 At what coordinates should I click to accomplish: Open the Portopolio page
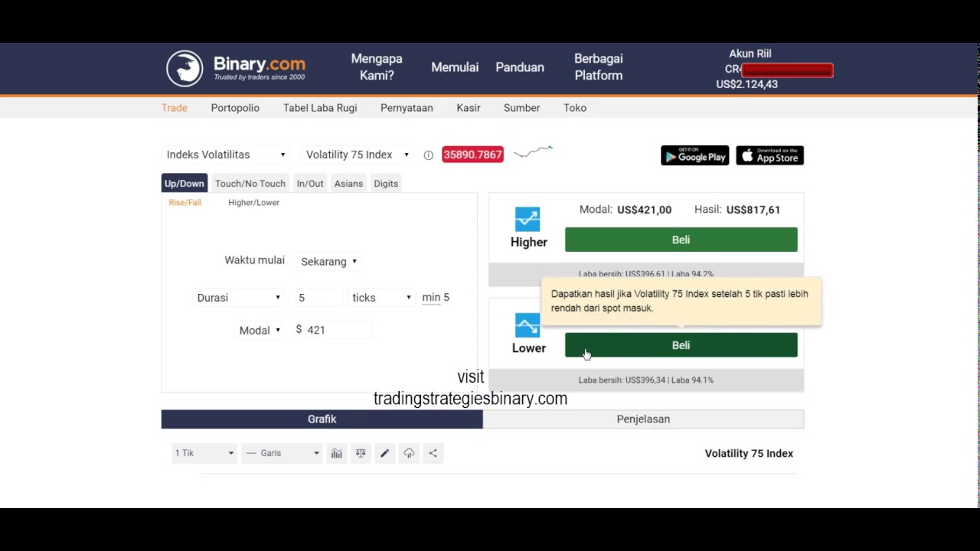point(235,108)
